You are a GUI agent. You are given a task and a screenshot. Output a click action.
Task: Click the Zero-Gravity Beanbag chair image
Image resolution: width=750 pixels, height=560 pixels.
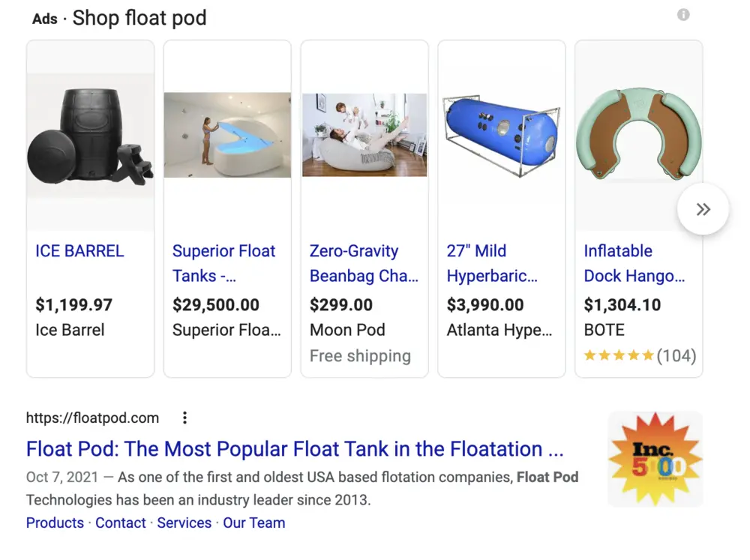[x=364, y=135]
